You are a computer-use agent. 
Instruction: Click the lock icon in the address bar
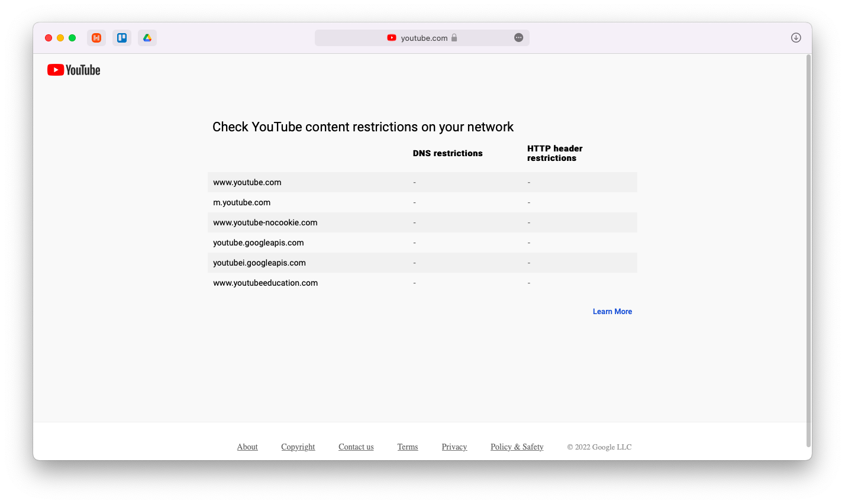click(x=454, y=37)
